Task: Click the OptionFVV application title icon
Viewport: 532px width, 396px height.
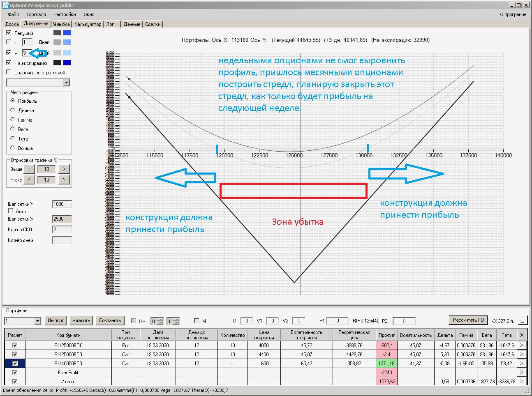Action: point(5,5)
